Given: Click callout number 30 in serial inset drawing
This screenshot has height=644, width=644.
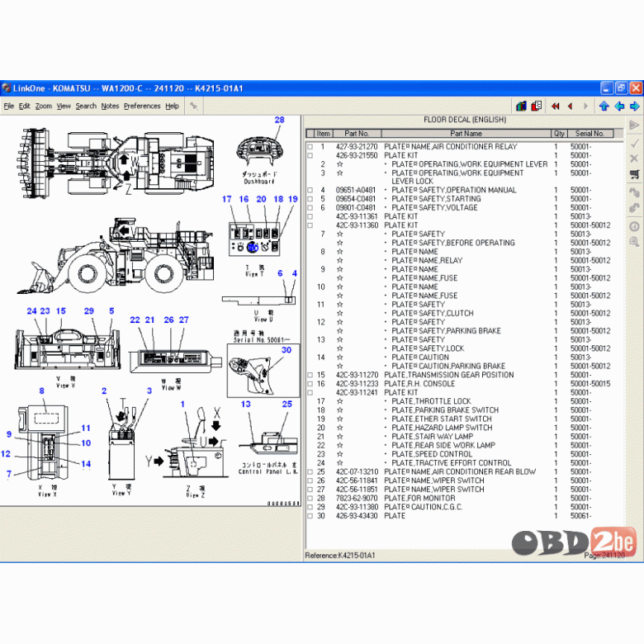Looking at the screenshot, I should click(x=286, y=350).
